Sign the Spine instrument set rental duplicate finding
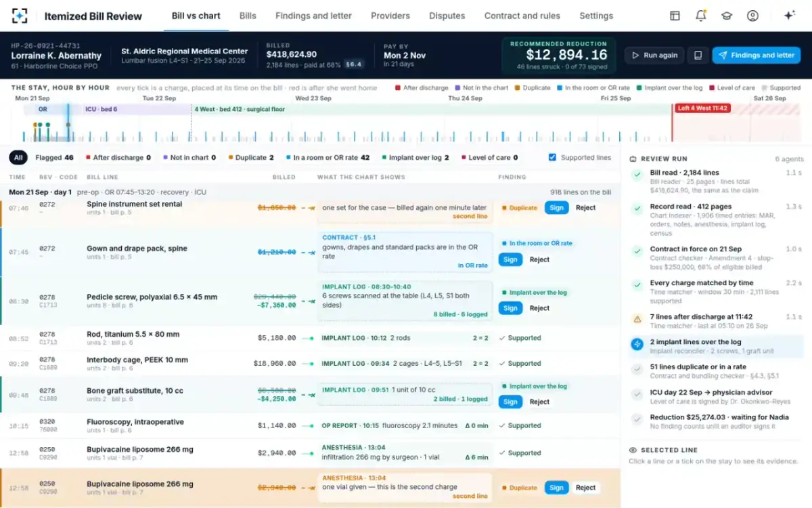Image resolution: width=812 pixels, height=508 pixels. 556,208
